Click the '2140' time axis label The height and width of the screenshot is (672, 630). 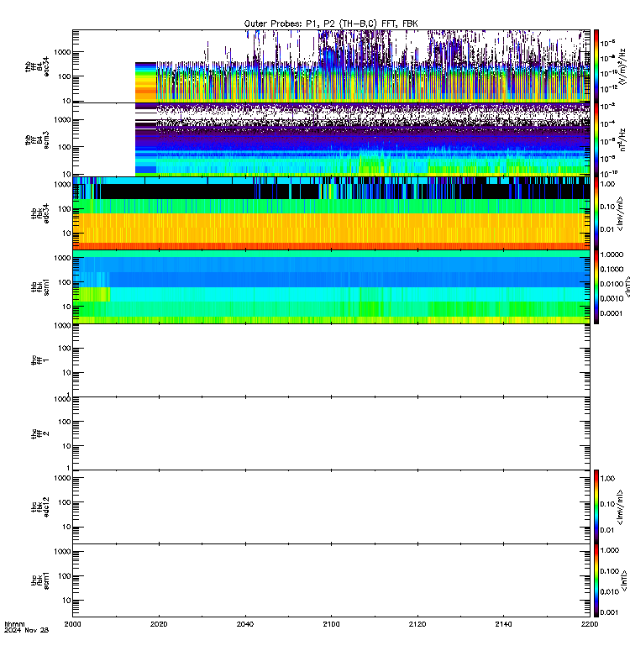pos(503,624)
